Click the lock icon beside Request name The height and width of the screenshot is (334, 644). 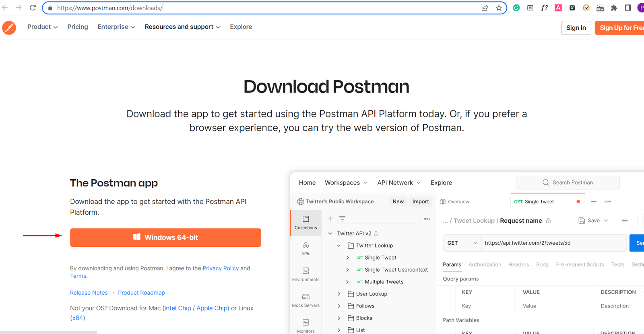(x=548, y=221)
